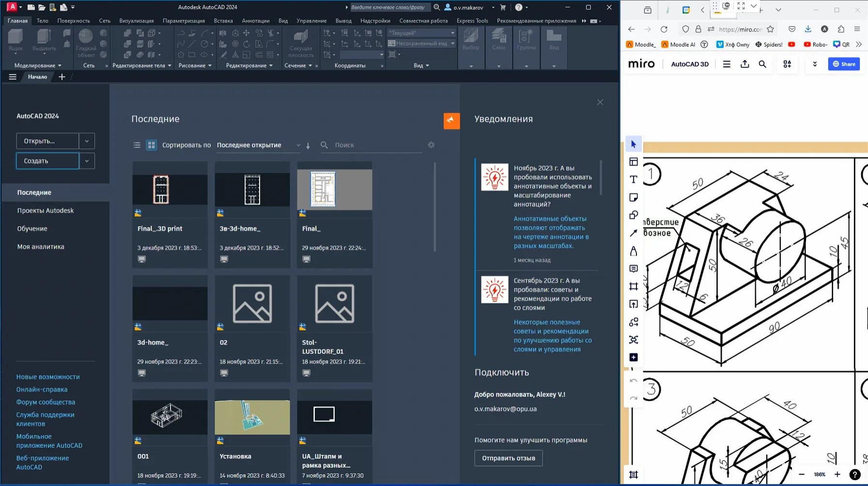
Task: Switch to the Аннотации ribbon tab
Action: point(255,21)
